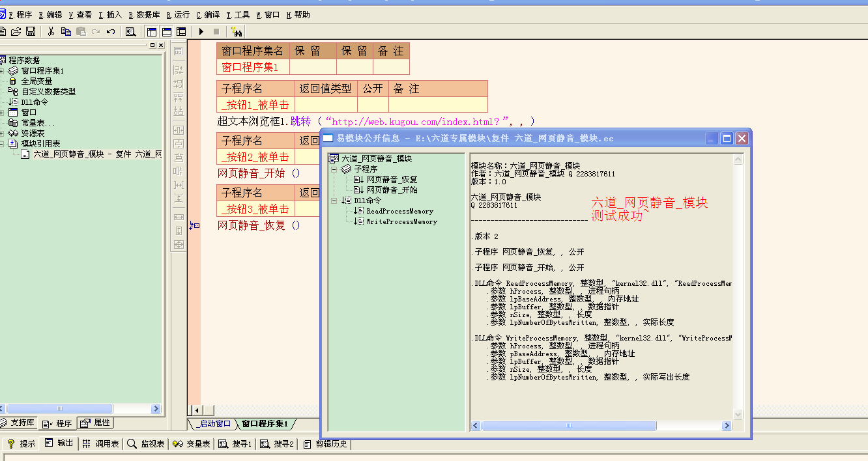Click the Undo arrow toolbar icon
868x461 pixels.
coord(111,31)
